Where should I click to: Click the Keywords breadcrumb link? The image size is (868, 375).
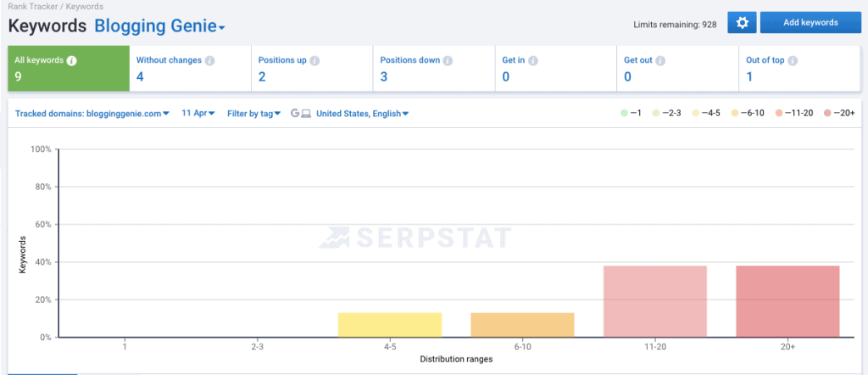pos(84,7)
